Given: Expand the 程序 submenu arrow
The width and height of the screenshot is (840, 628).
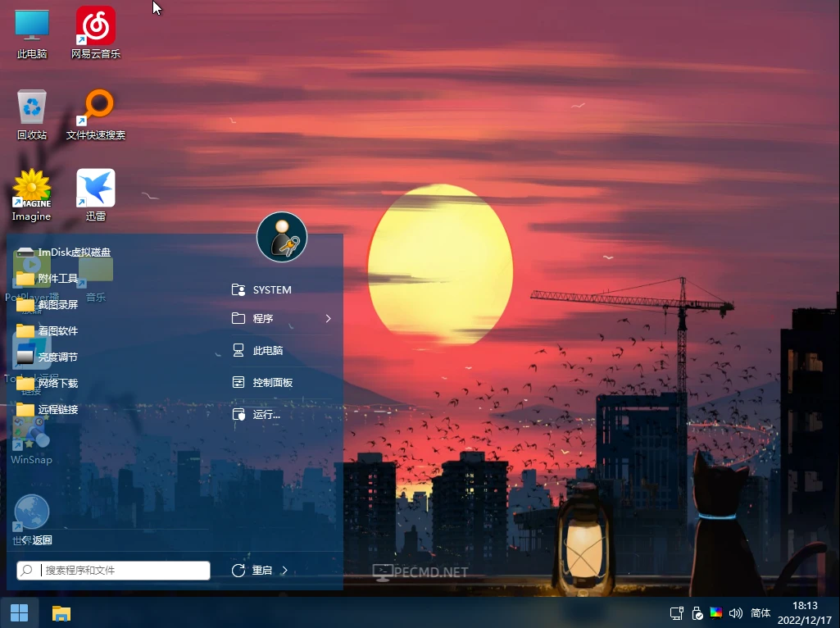Looking at the screenshot, I should [328, 318].
